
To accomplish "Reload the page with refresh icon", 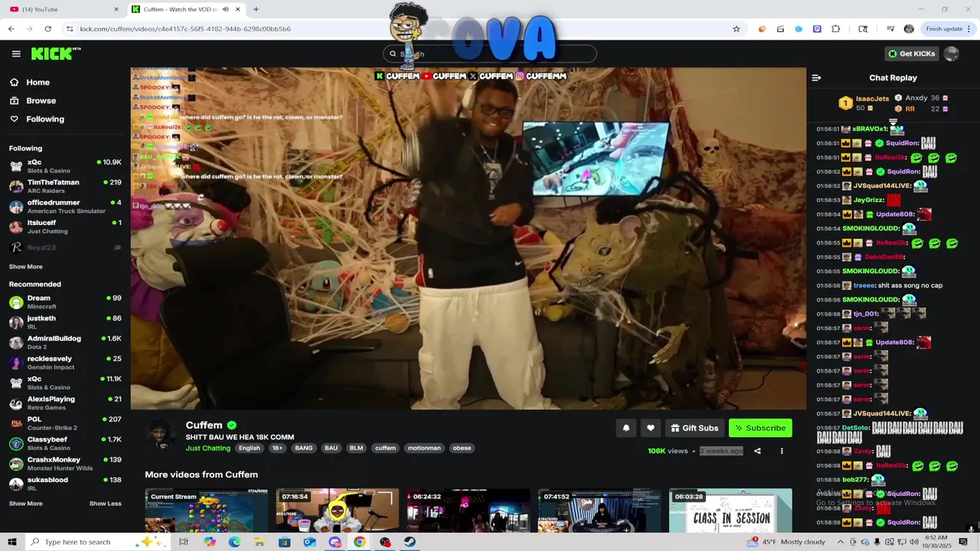I will click(47, 28).
